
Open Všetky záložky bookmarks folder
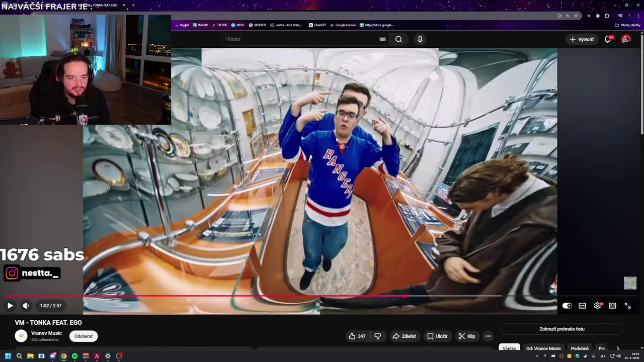[x=627, y=25]
